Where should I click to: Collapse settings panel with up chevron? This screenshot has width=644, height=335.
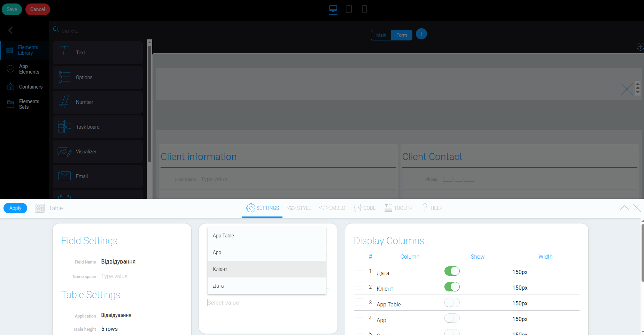click(624, 208)
